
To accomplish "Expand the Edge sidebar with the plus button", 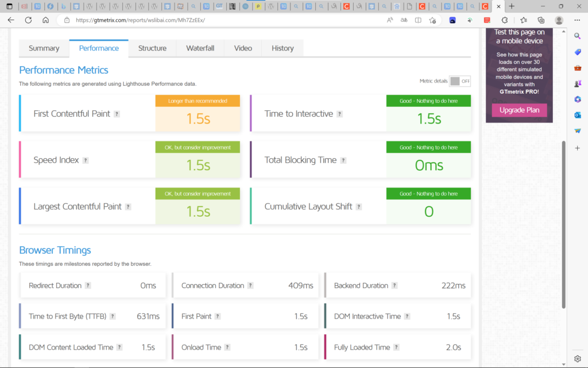I will click(578, 148).
